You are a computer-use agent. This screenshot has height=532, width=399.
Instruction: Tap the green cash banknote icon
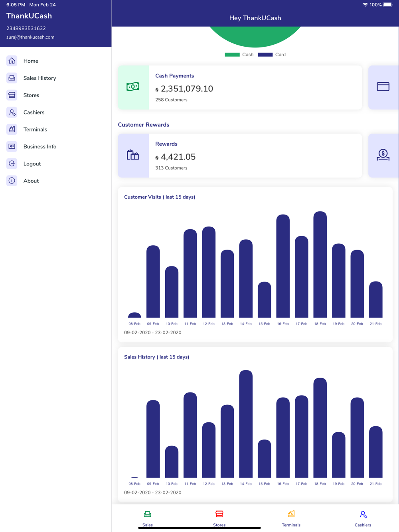point(133,87)
